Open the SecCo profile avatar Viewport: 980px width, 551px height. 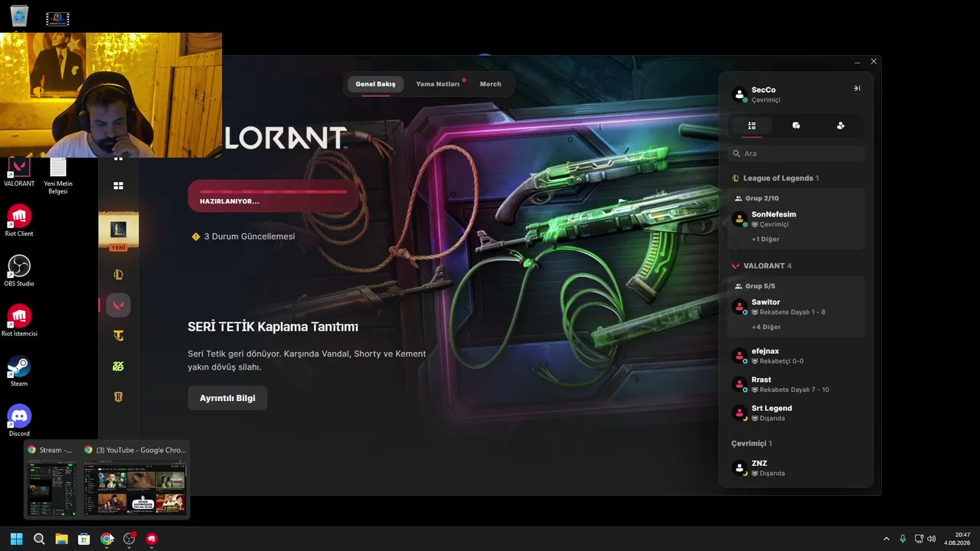click(x=740, y=94)
